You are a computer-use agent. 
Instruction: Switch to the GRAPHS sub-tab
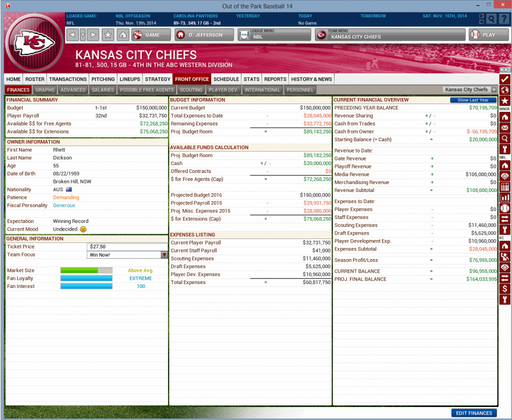tap(45, 90)
